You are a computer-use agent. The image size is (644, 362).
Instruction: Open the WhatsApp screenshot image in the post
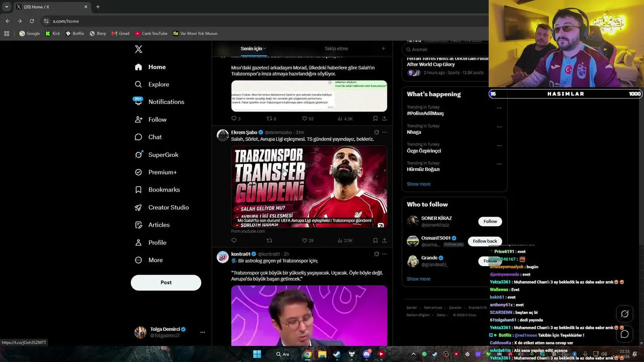pyautogui.click(x=309, y=96)
